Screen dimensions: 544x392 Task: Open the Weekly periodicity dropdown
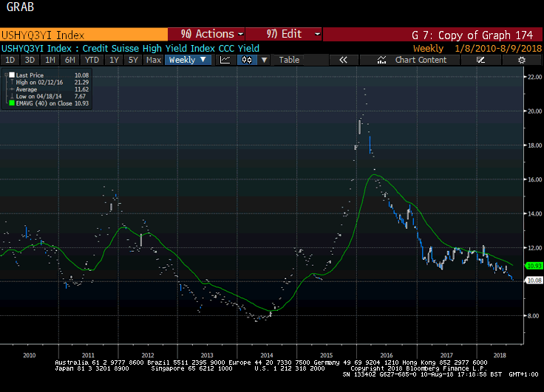pyautogui.click(x=187, y=60)
